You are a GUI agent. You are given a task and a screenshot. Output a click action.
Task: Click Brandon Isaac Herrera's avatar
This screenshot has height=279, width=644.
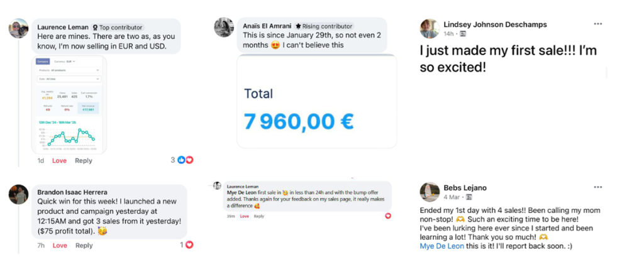tap(18, 194)
